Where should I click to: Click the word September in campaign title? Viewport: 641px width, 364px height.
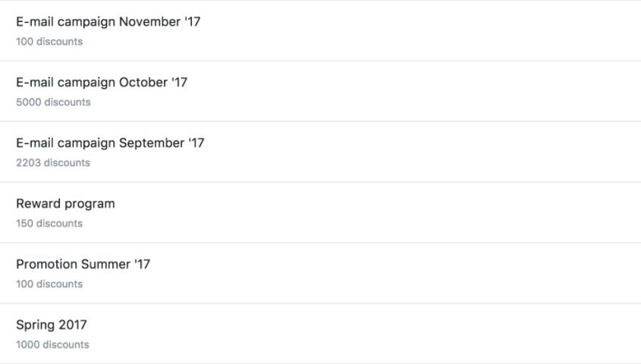pos(152,143)
